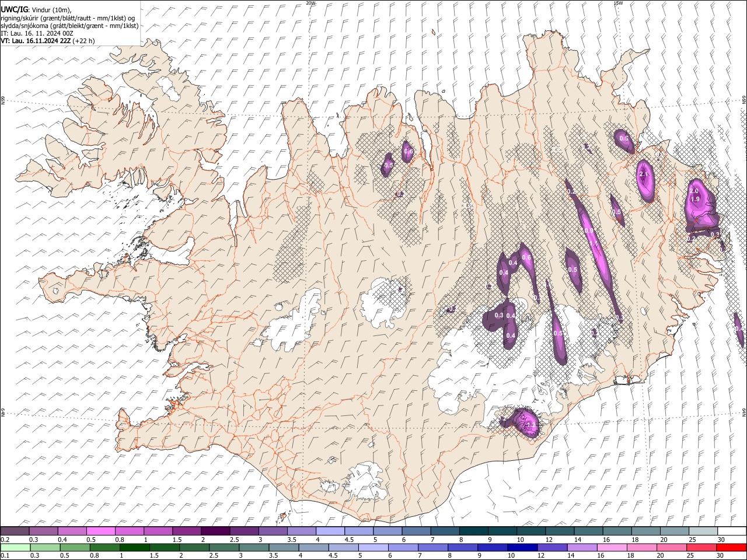This screenshot has width=747, height=560.
Task: Select lower legend swatch between 3 and 3.5
Action: point(254,548)
